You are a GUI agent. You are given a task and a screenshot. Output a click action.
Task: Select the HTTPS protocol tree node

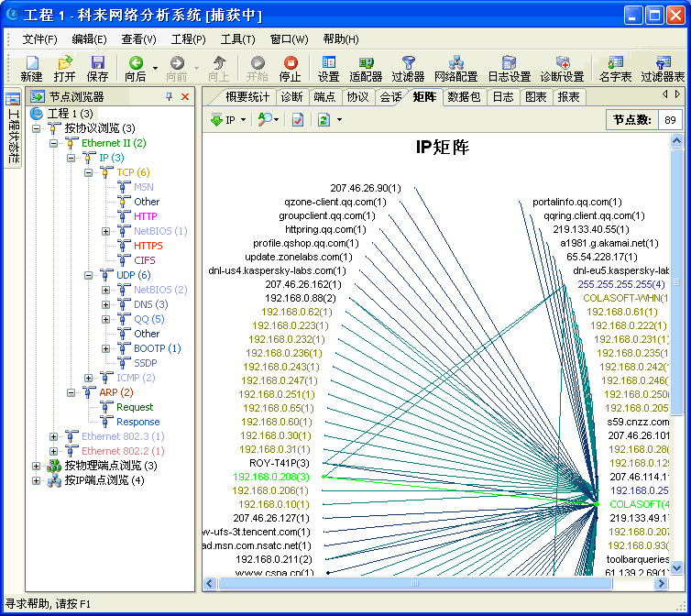click(x=148, y=246)
